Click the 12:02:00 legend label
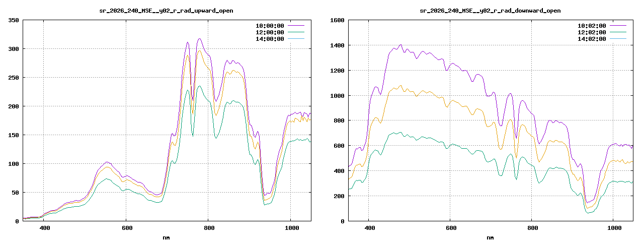 [592, 32]
